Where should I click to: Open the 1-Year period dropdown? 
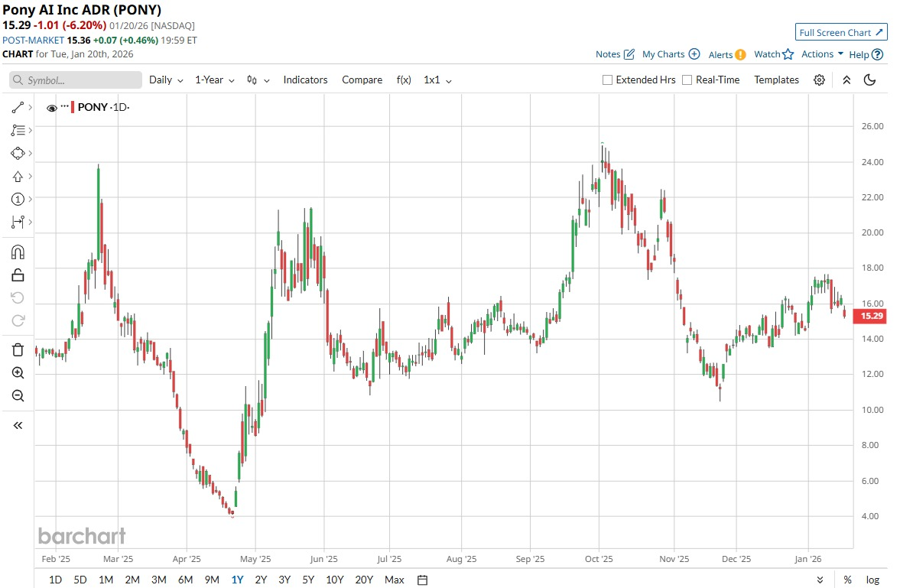point(215,80)
